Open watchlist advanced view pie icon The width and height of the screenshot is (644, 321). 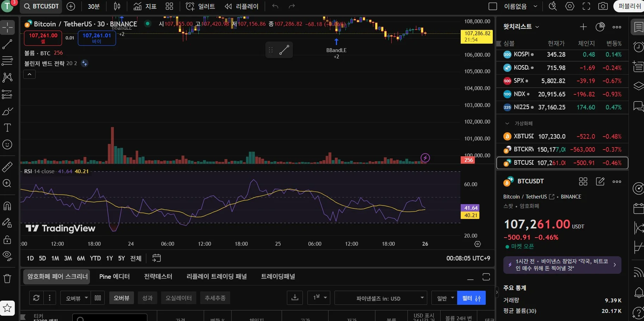pyautogui.click(x=600, y=27)
